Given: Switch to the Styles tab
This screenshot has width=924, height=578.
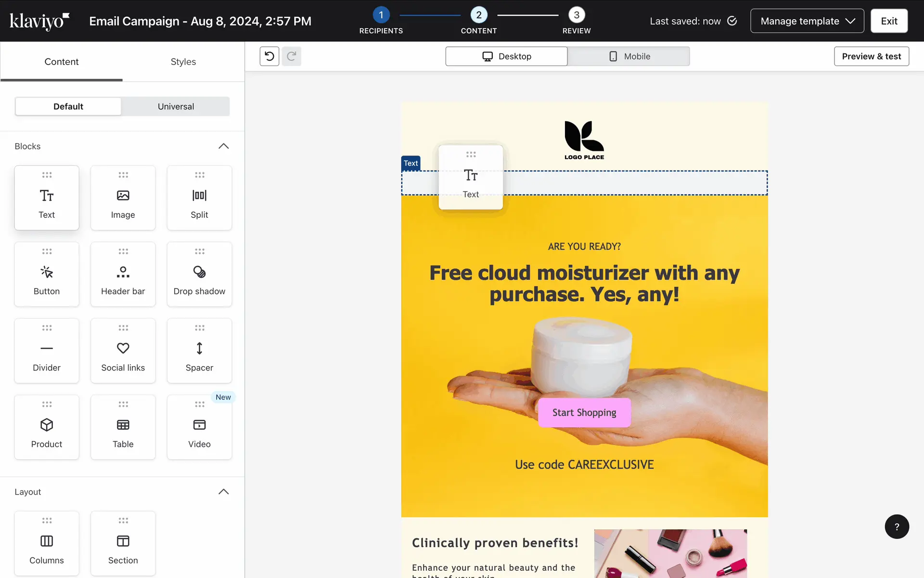Looking at the screenshot, I should 183,62.
